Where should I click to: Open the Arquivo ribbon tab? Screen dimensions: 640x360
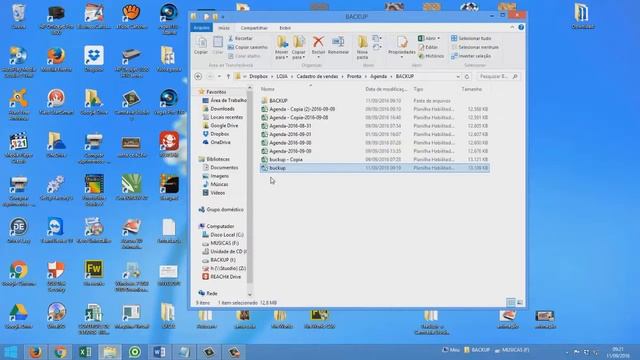pyautogui.click(x=201, y=28)
